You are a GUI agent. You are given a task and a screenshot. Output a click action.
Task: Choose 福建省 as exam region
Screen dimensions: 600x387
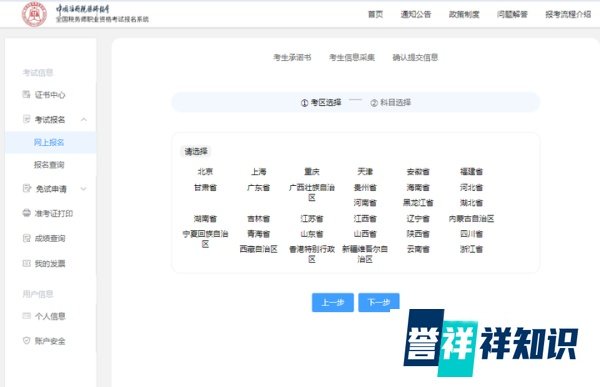(x=471, y=171)
